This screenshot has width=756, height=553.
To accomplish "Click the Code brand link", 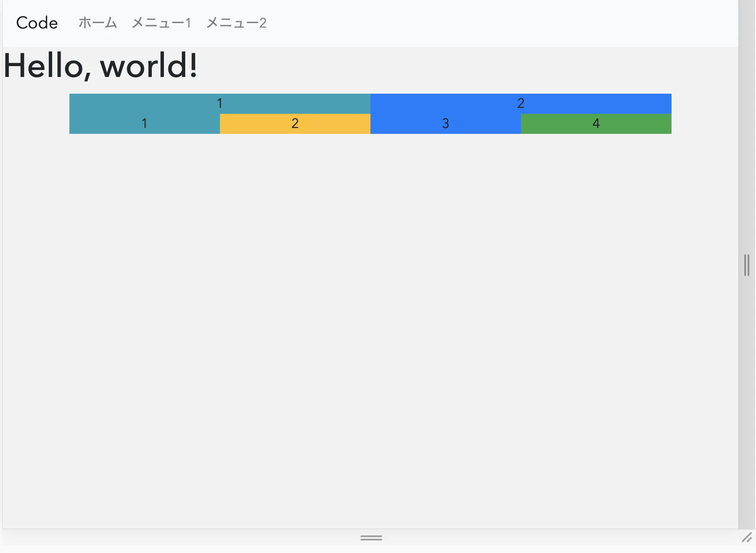I will (37, 23).
